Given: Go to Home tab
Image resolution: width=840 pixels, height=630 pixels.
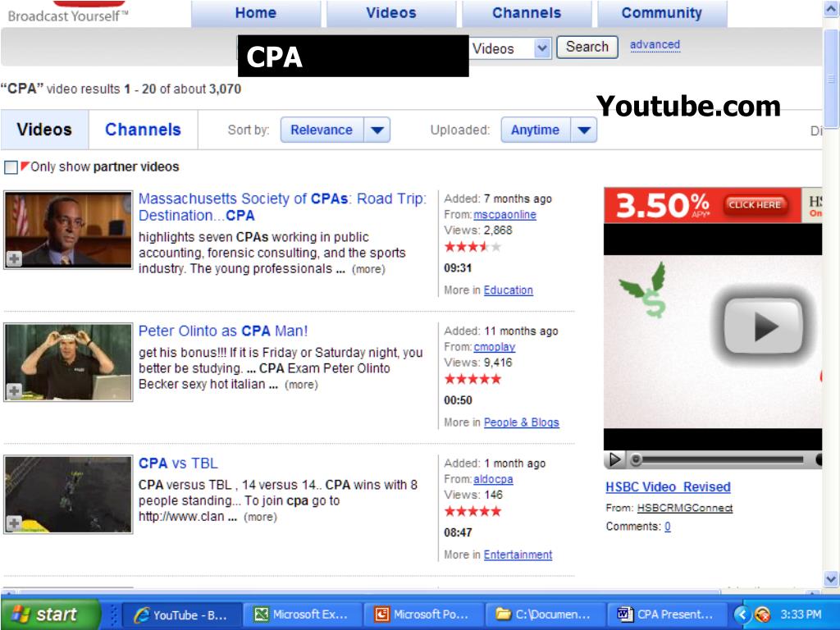Looking at the screenshot, I should tap(256, 13).
